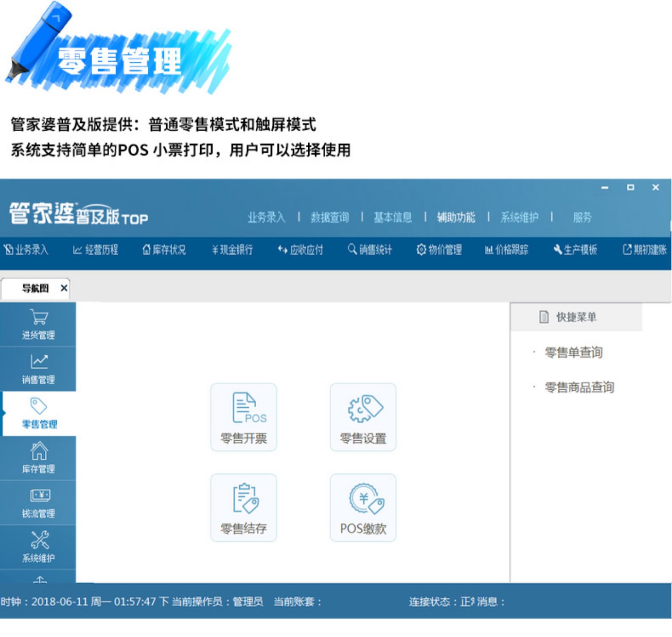Image resolution: width=672 pixels, height=637 pixels.
Task: Click the 快捷菜单 panel header
Action: (x=576, y=317)
